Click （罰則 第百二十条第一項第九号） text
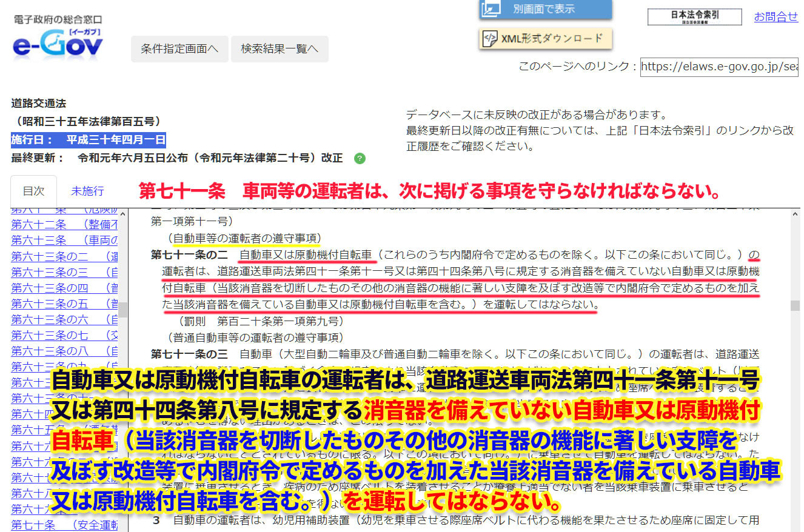This screenshot has height=532, width=804. click(x=260, y=321)
